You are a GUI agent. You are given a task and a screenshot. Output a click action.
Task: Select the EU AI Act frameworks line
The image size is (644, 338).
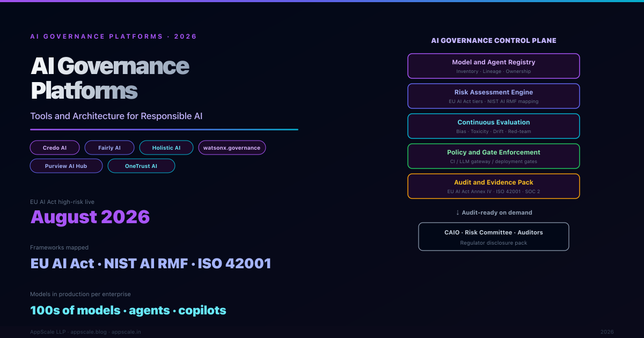(x=151, y=263)
